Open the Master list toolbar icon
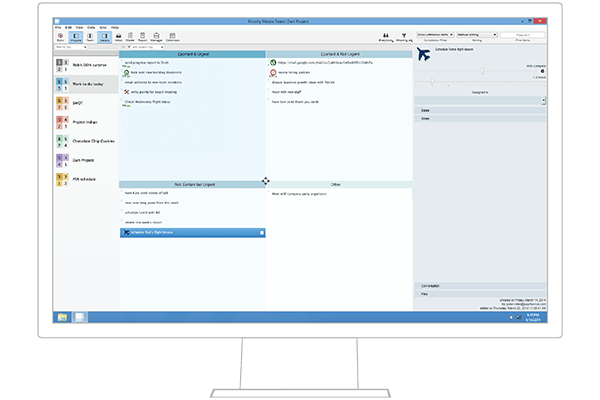Image resolution: width=600 pixels, height=400 pixels. click(x=130, y=37)
